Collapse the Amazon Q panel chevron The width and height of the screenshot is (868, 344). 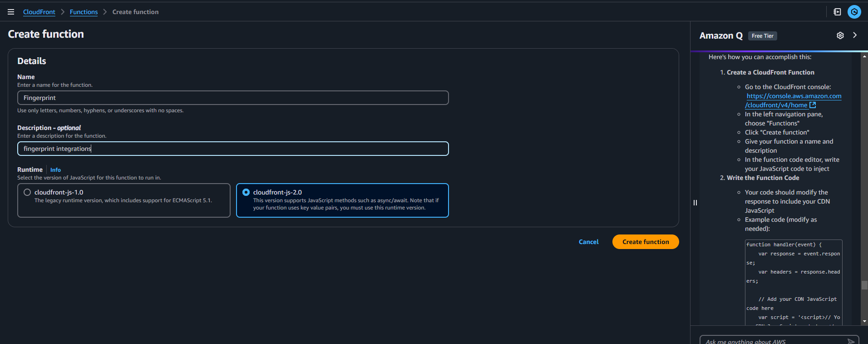[855, 35]
